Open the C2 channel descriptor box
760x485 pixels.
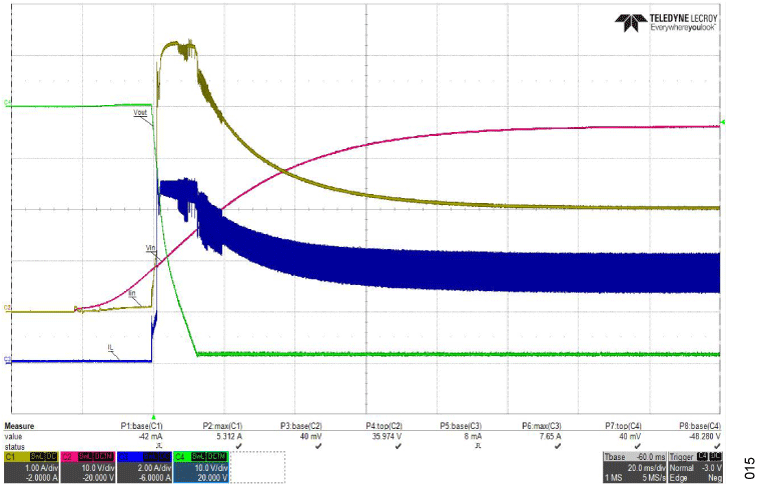coord(88,465)
